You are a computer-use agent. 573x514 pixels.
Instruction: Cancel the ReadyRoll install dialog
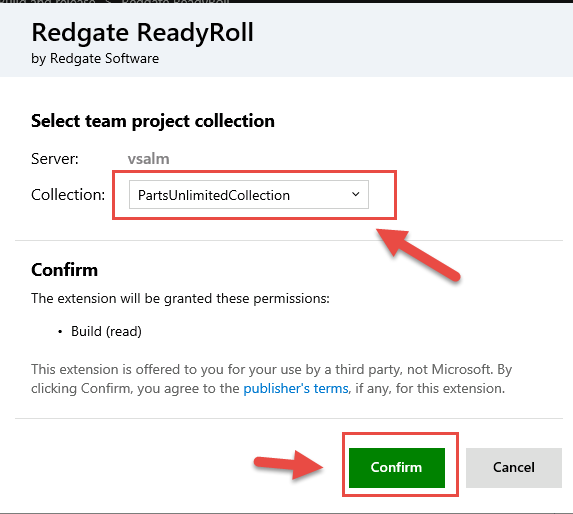[x=514, y=468]
